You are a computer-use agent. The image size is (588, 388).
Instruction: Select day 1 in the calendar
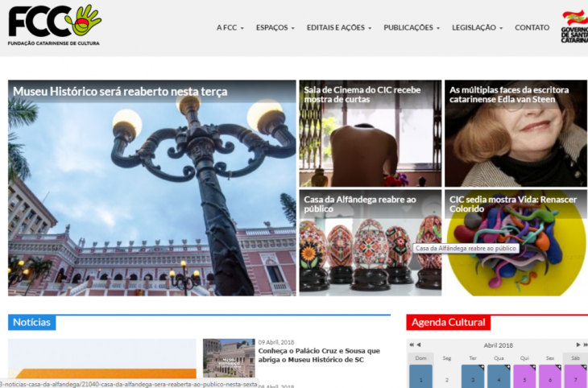click(420, 378)
